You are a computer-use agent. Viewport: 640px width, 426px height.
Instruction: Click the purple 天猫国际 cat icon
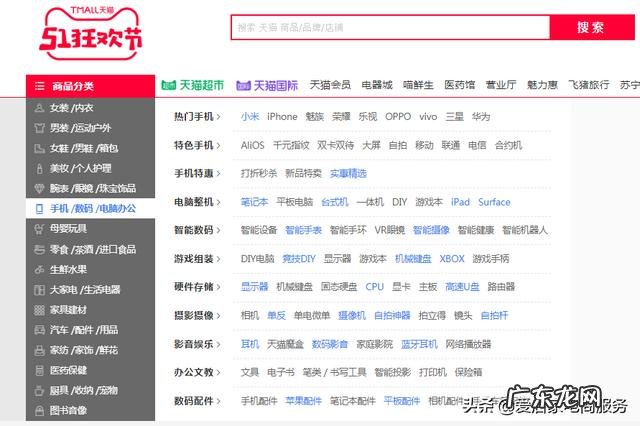(x=243, y=85)
